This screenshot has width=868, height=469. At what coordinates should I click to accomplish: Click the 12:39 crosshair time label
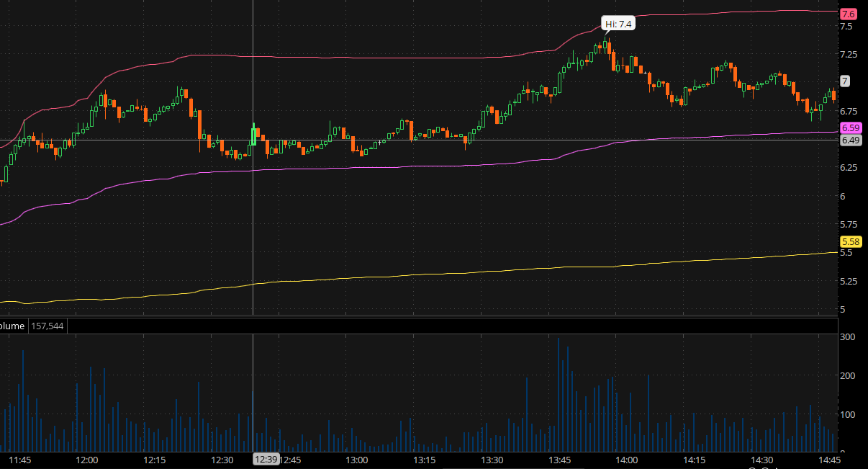point(266,459)
